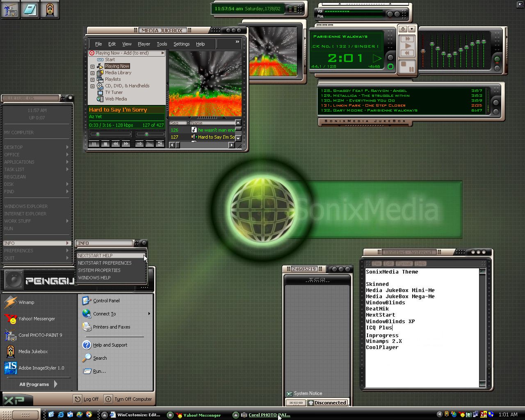Click Turn Off Computer
This screenshot has width=525, height=420.
128,399
